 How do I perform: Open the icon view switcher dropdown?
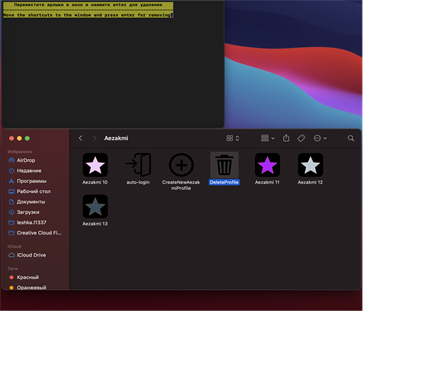pos(233,138)
